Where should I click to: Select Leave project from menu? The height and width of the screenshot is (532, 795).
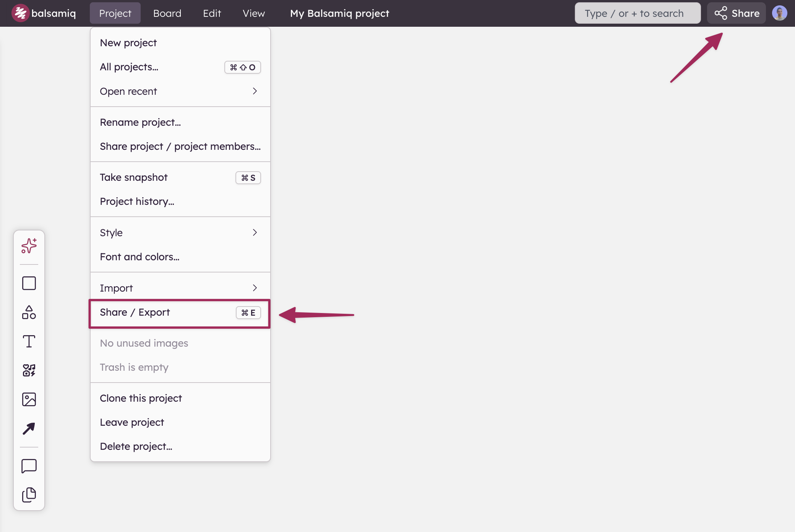[x=180, y=422]
